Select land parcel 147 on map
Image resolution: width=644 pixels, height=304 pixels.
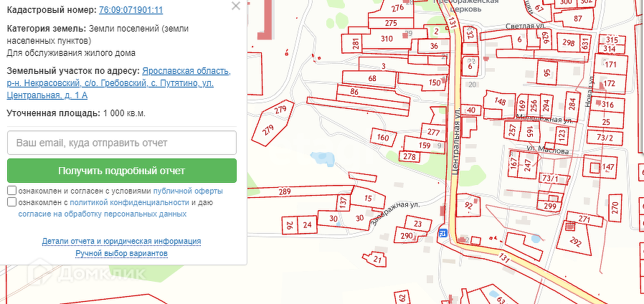click(x=608, y=167)
